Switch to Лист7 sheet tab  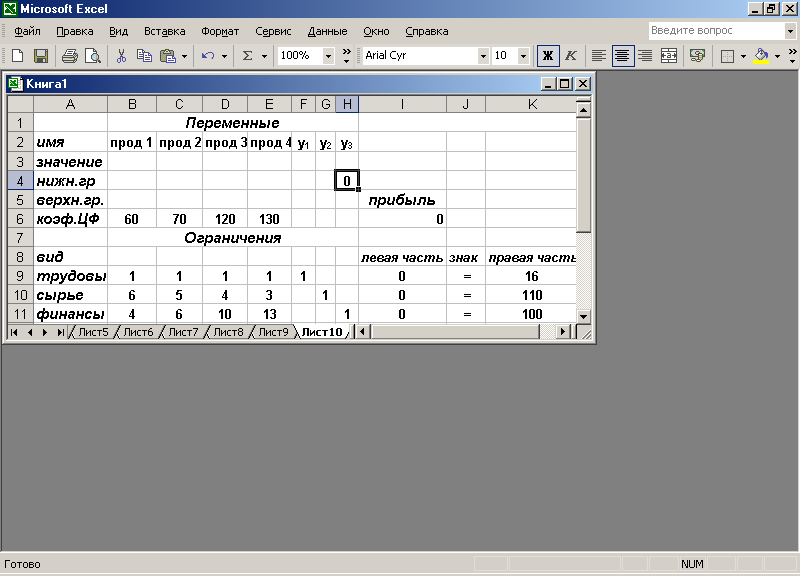pos(183,333)
